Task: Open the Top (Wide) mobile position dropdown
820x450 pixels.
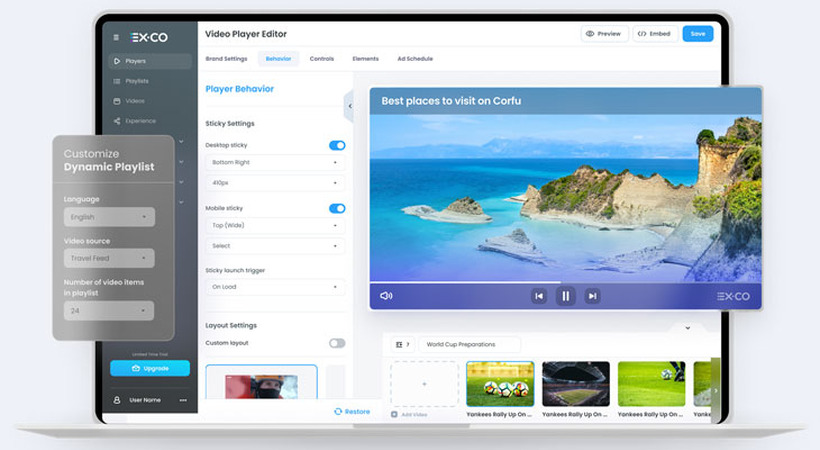Action: click(275, 226)
